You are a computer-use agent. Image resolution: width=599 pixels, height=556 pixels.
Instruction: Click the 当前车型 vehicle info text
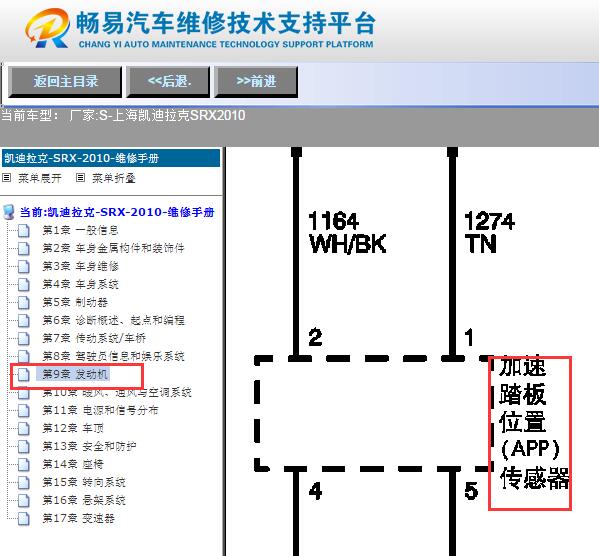point(123,115)
